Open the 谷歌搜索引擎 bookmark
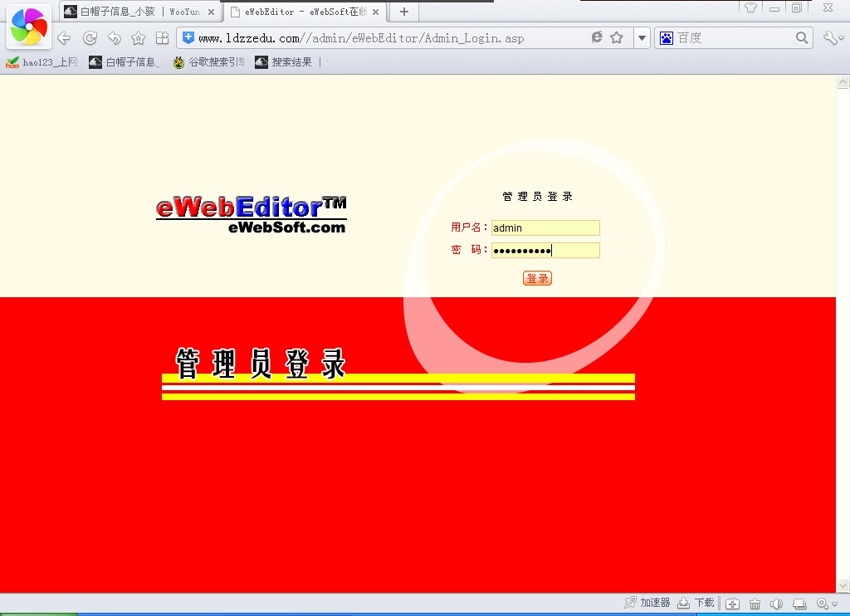The height and width of the screenshot is (616, 850). click(x=208, y=62)
